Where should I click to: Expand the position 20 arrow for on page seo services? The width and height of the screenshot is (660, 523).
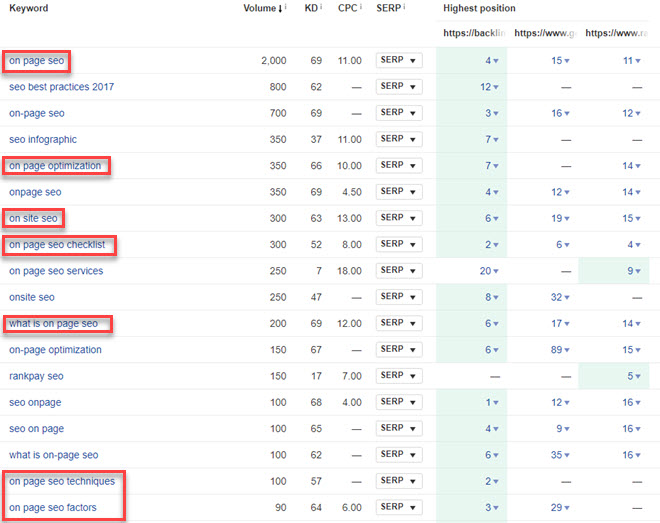tap(497, 271)
